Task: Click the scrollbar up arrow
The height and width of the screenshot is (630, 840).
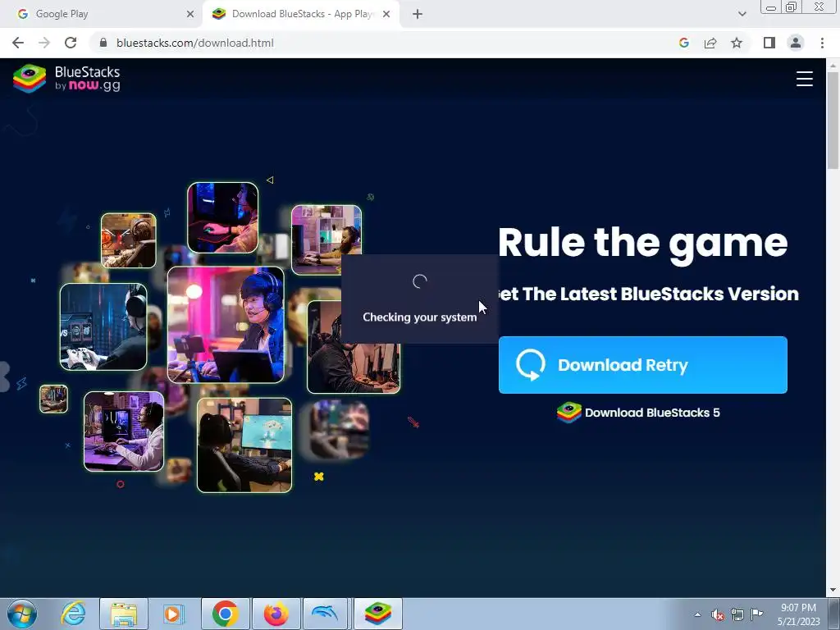Action: click(833, 65)
